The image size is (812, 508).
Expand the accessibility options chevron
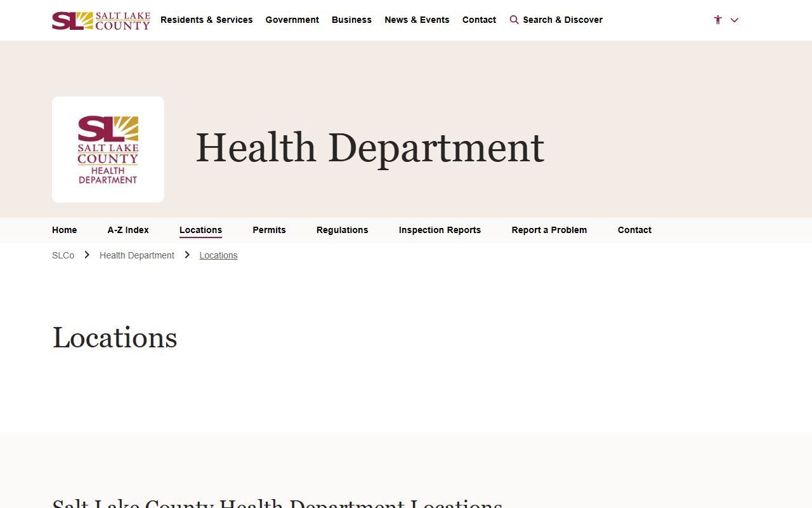[x=735, y=20]
